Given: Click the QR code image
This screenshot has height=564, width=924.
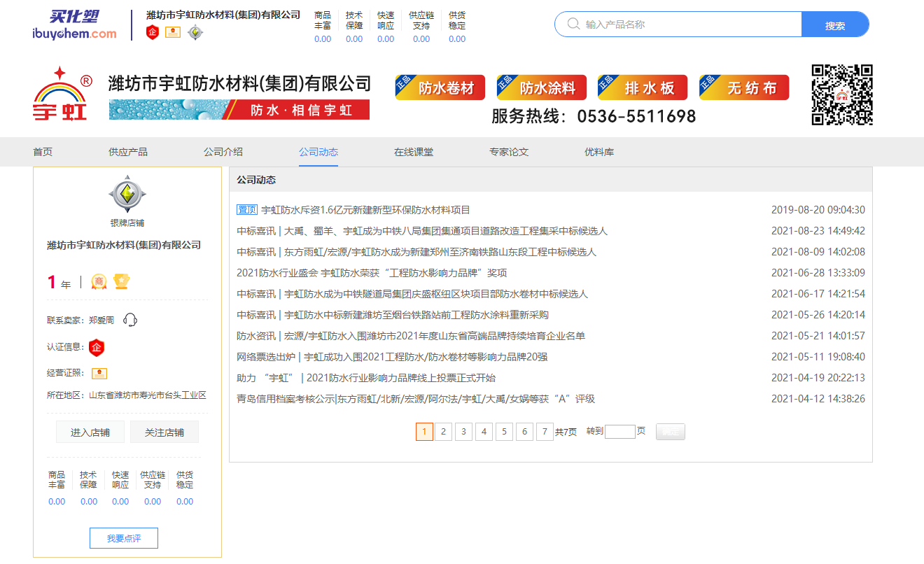Looking at the screenshot, I should [x=842, y=95].
